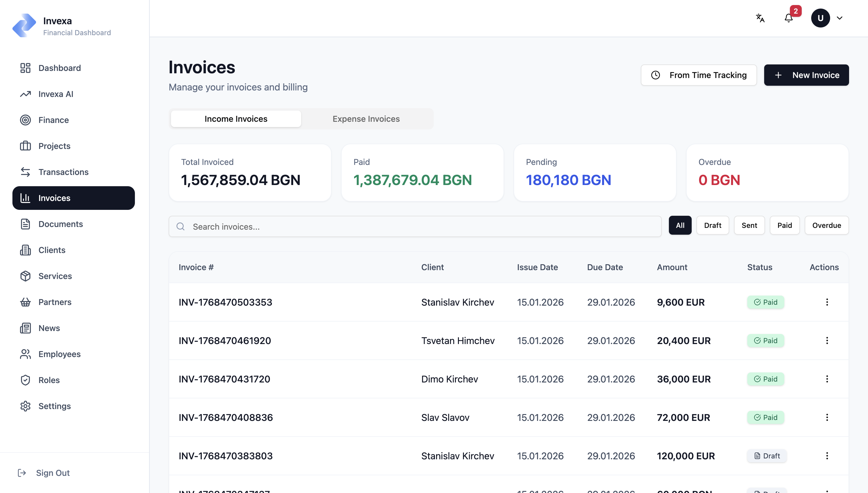Switch to the Expense Invoices tab
Screen dimensions: 868x493
coord(366,119)
